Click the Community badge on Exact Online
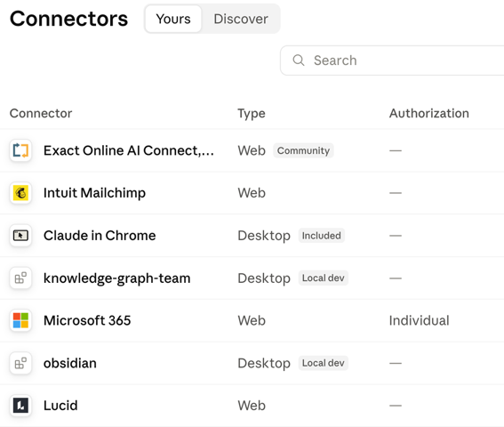This screenshot has width=504, height=427. pos(303,150)
